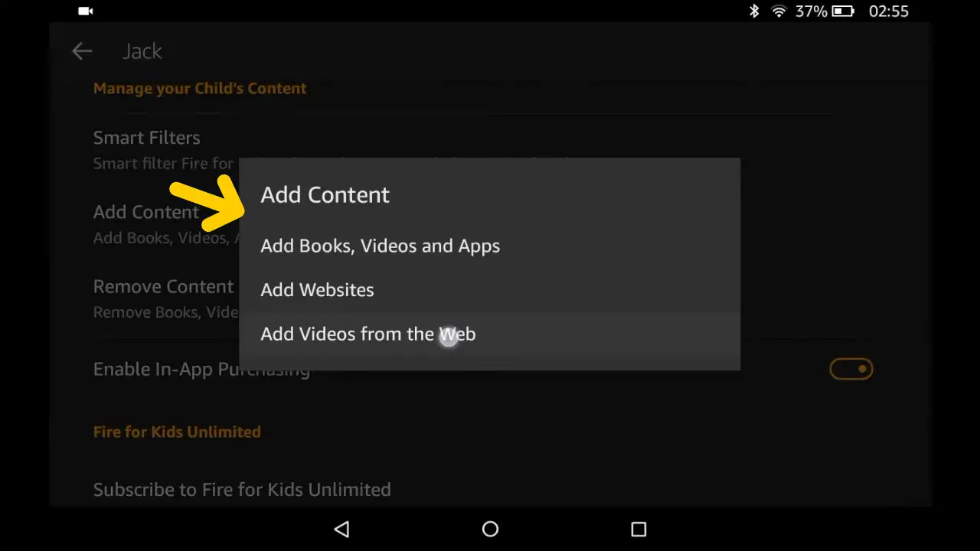The height and width of the screenshot is (551, 980).
Task: Tap the Jack profile title
Action: tap(142, 51)
